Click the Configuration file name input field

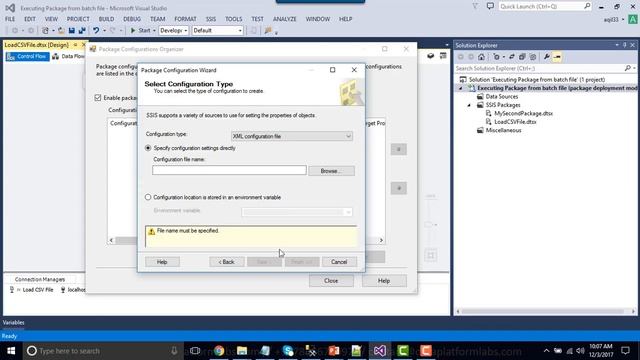229,170
